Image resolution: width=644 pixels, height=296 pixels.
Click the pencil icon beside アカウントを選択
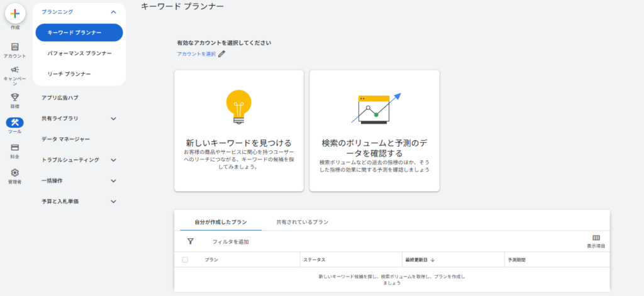point(221,54)
